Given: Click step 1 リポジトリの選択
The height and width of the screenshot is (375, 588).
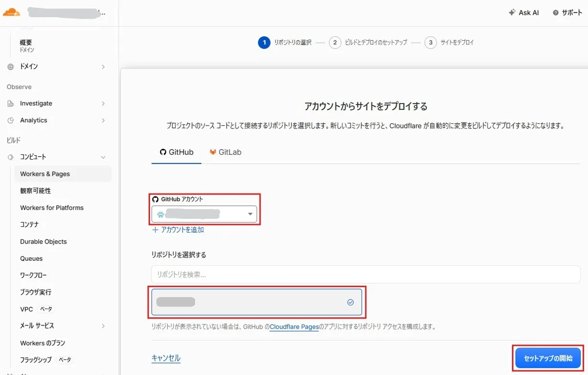Looking at the screenshot, I should [285, 43].
